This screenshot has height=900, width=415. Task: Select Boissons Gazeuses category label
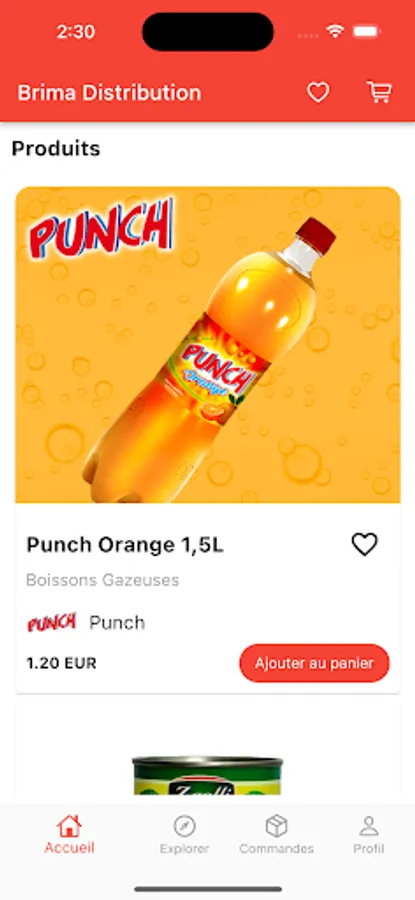pos(103,580)
